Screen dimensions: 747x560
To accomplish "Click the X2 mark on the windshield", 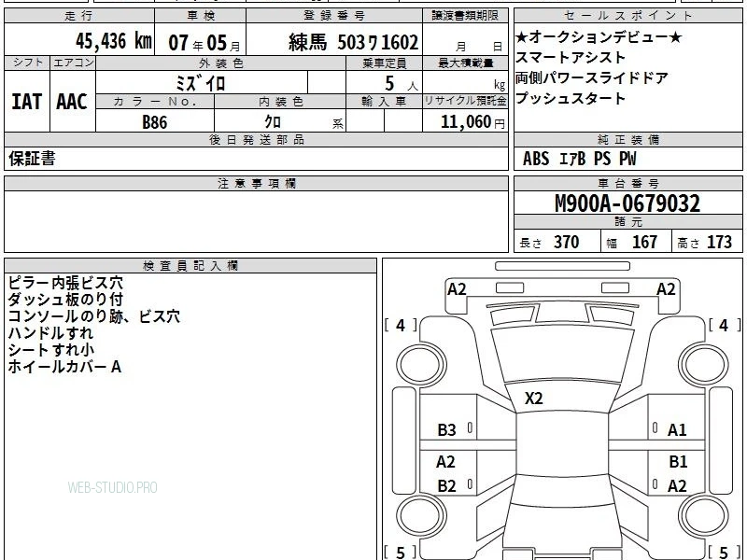I will click(533, 399).
